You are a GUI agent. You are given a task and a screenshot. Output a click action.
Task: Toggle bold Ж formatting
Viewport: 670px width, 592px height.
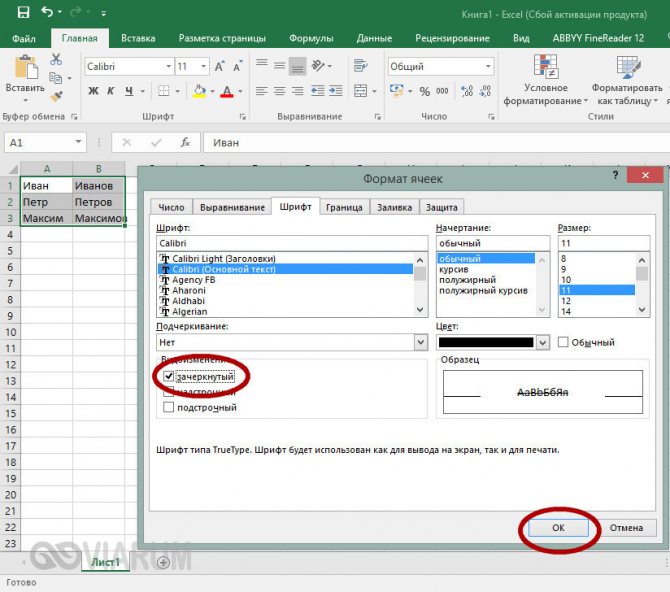coord(93,91)
